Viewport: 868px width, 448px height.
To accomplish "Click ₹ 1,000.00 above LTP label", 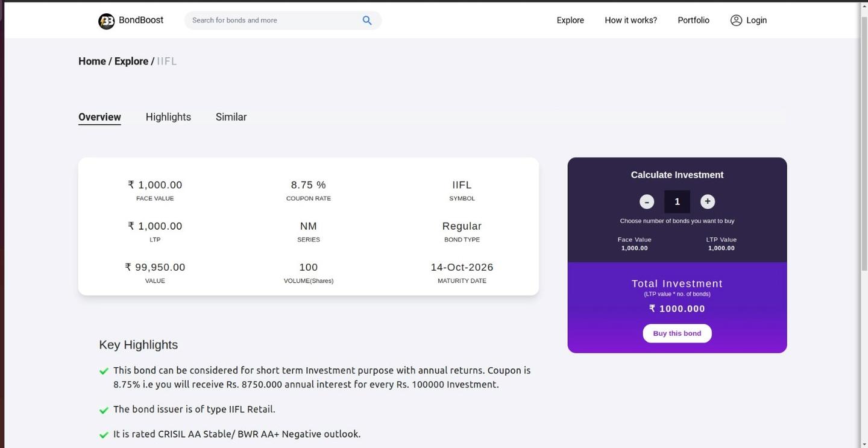I will tap(155, 226).
